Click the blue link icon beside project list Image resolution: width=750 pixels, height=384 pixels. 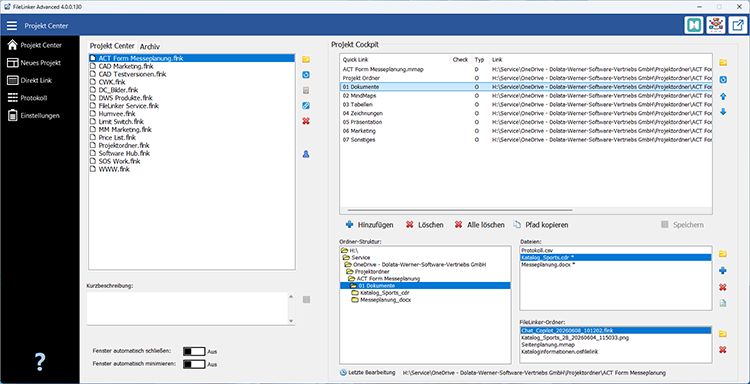[x=306, y=105]
